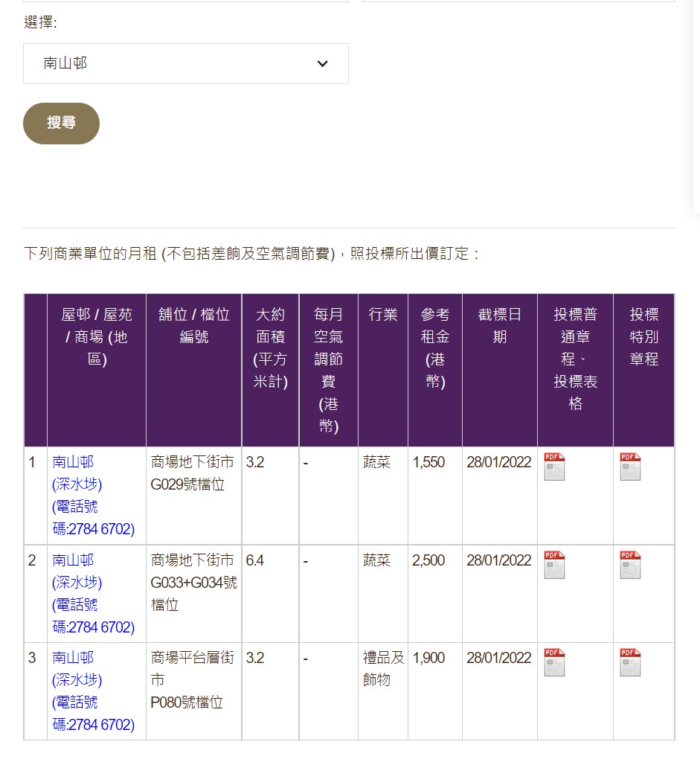Open row 1 tender general conditions PDF
The image size is (700, 762).
click(554, 467)
